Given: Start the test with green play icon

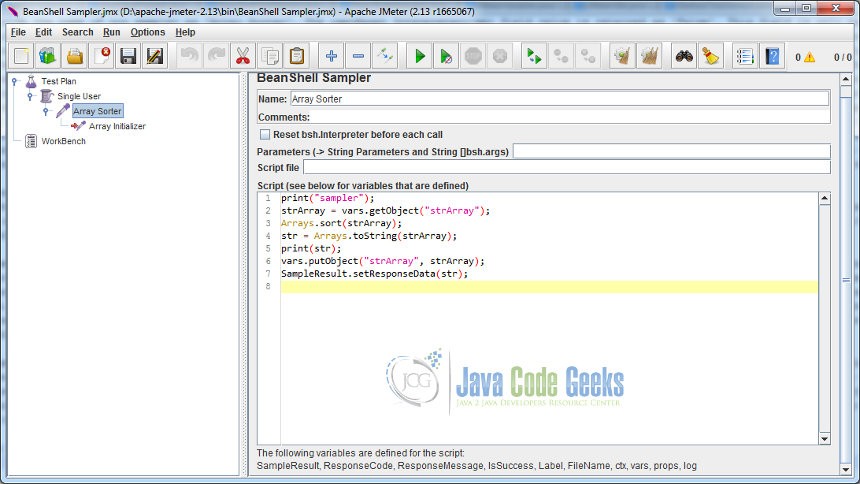Looking at the screenshot, I should [x=420, y=56].
